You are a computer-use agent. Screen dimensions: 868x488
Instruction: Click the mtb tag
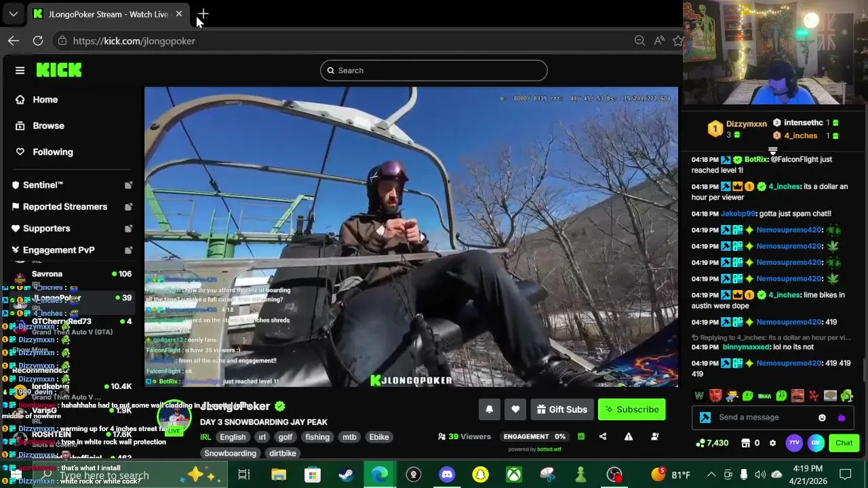pos(349,437)
